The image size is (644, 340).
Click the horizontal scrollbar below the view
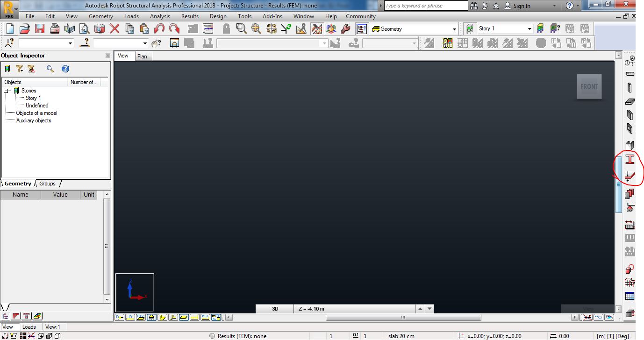(x=403, y=318)
